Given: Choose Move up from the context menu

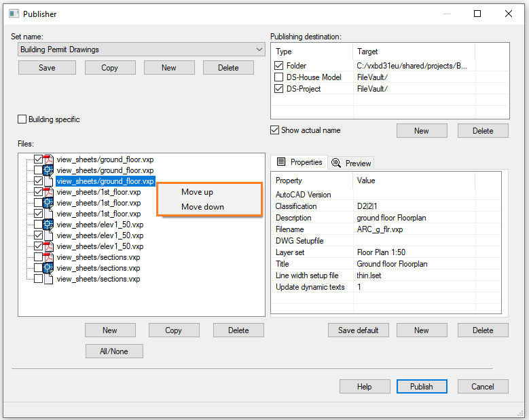Looking at the screenshot, I should tap(197, 192).
